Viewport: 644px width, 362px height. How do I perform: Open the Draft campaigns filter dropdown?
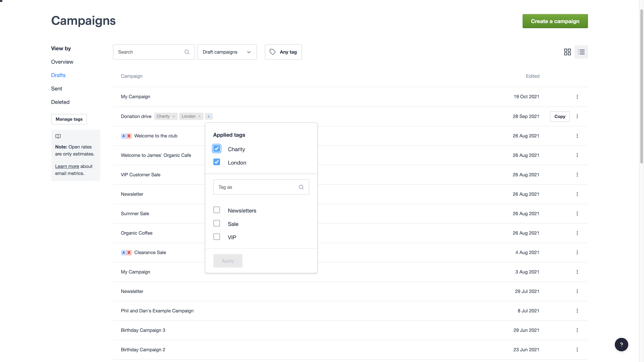[227, 52]
